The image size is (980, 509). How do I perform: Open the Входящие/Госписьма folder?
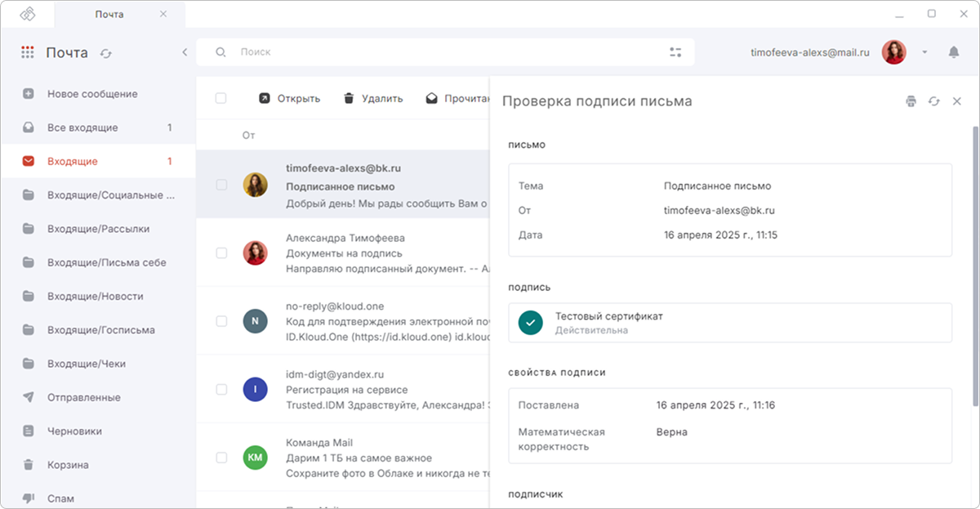pyautogui.click(x=98, y=330)
